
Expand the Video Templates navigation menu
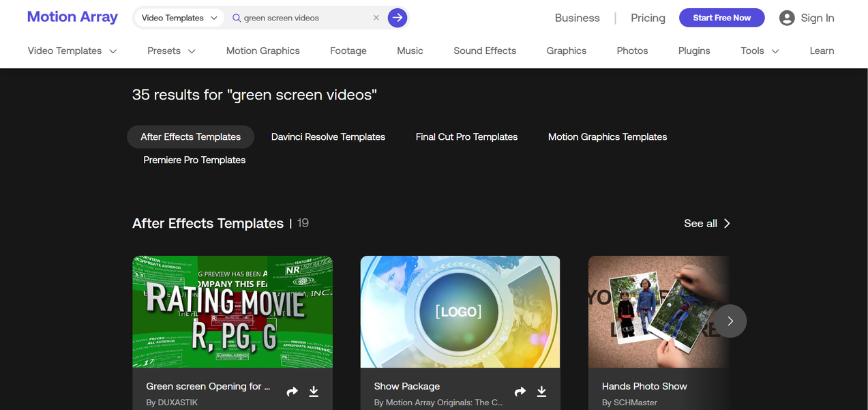[x=72, y=50]
